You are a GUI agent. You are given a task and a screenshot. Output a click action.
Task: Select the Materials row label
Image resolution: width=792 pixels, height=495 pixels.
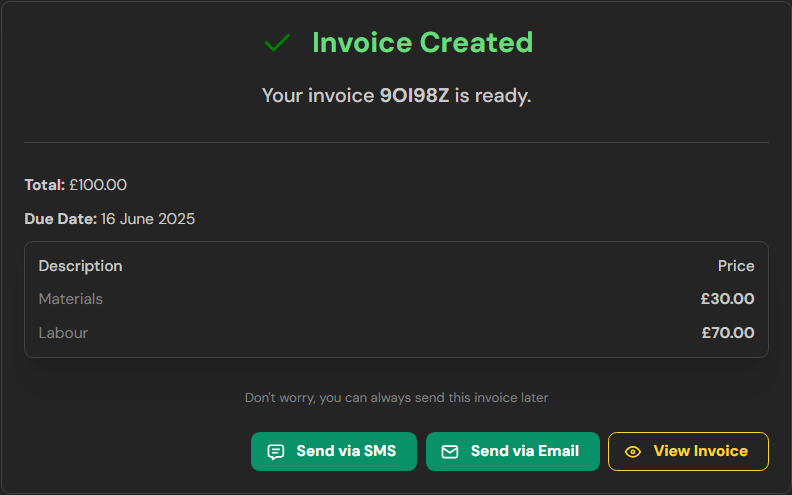(71, 299)
